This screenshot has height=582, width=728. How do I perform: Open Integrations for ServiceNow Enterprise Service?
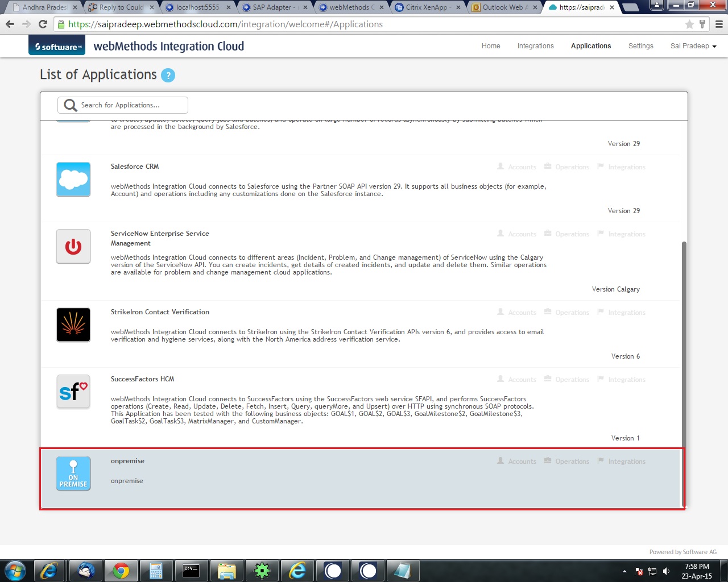pyautogui.click(x=621, y=234)
